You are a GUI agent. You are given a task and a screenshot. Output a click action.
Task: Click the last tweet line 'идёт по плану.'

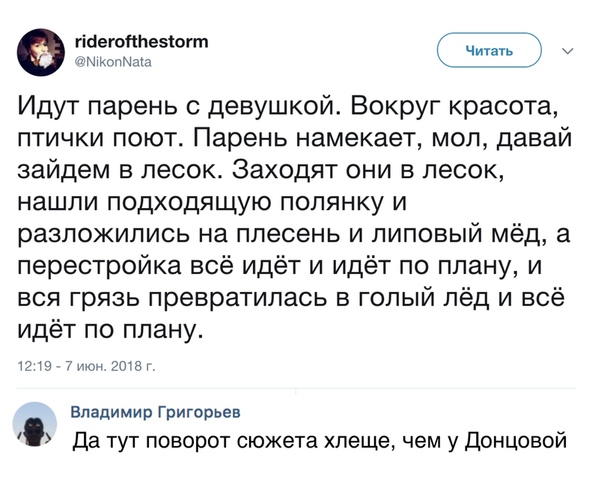111,329
